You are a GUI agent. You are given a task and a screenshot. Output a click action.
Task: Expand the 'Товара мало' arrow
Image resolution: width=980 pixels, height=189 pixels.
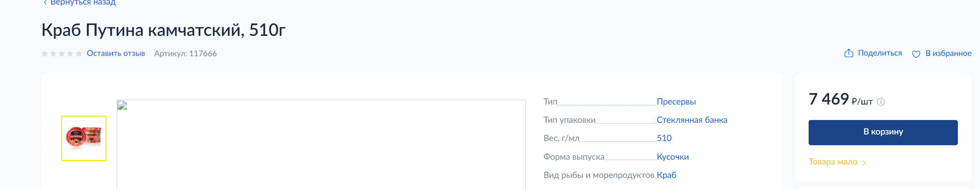[x=864, y=163]
